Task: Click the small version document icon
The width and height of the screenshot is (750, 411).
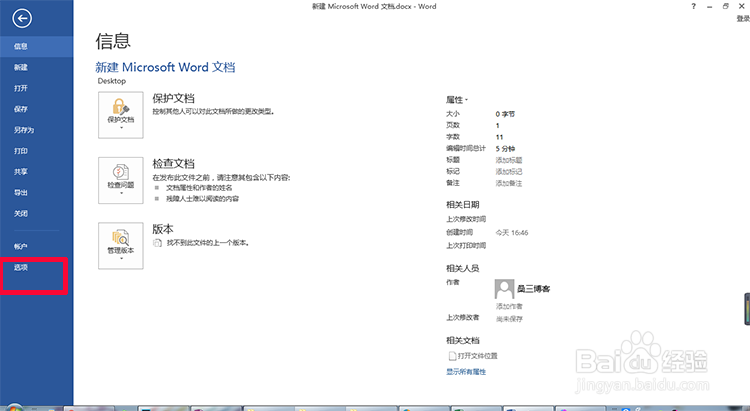Action: (157, 243)
